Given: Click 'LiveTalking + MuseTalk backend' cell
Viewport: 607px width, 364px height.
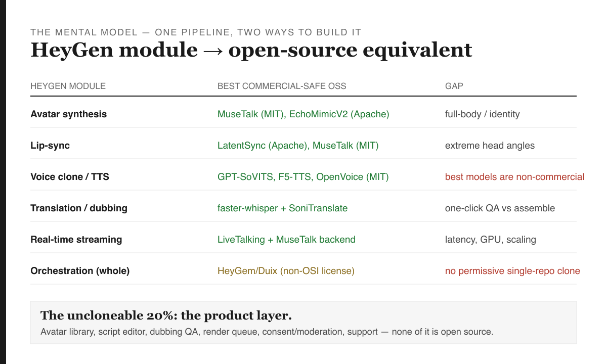Looking at the screenshot, I should coord(286,240).
